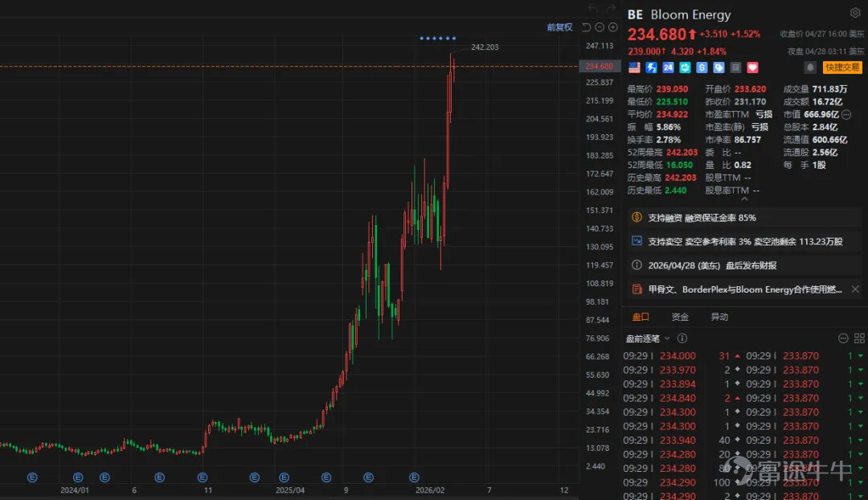Click the last price 234.680 in header
868x500 pixels.
click(x=657, y=35)
